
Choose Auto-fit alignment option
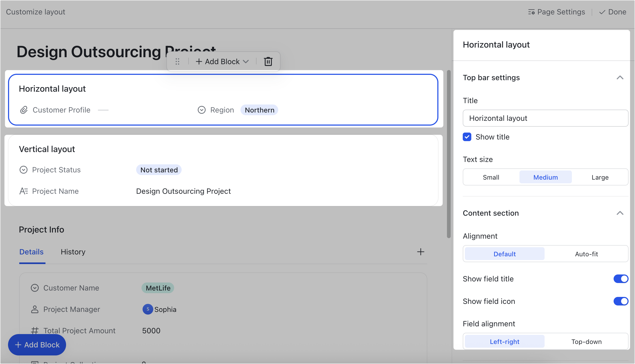click(586, 254)
